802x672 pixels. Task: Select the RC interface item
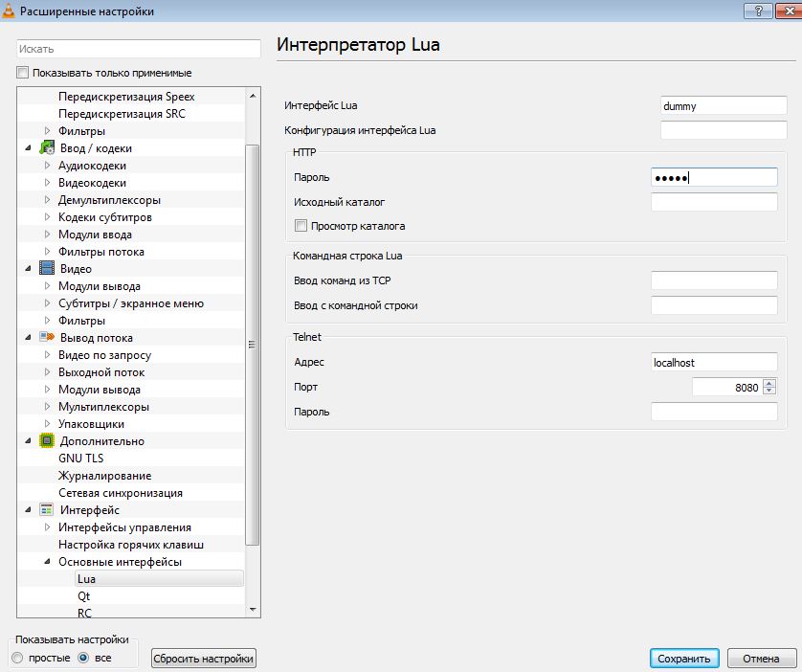(84, 613)
